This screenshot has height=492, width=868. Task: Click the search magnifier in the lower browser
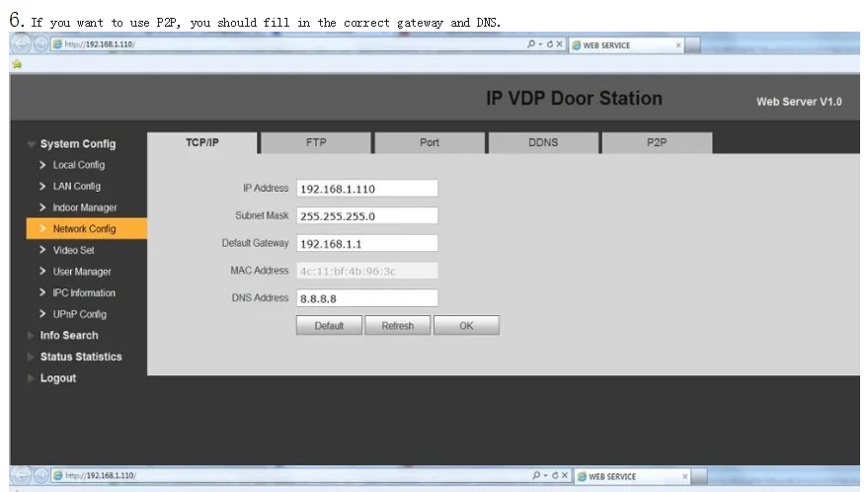(536, 475)
